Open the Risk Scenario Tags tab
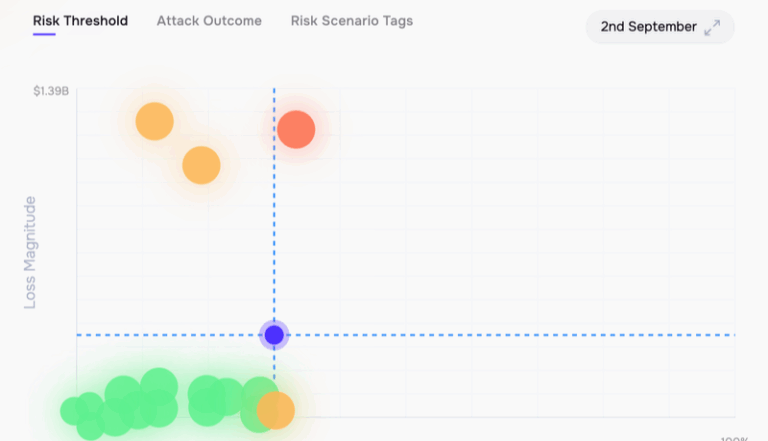This screenshot has height=441, width=768. click(352, 21)
